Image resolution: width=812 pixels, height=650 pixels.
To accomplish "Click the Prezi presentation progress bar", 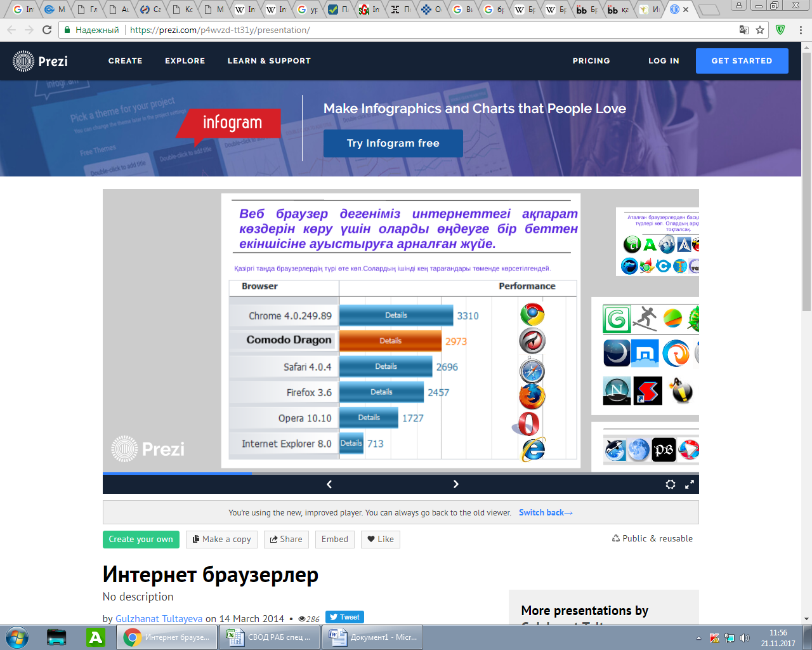I will (x=401, y=473).
